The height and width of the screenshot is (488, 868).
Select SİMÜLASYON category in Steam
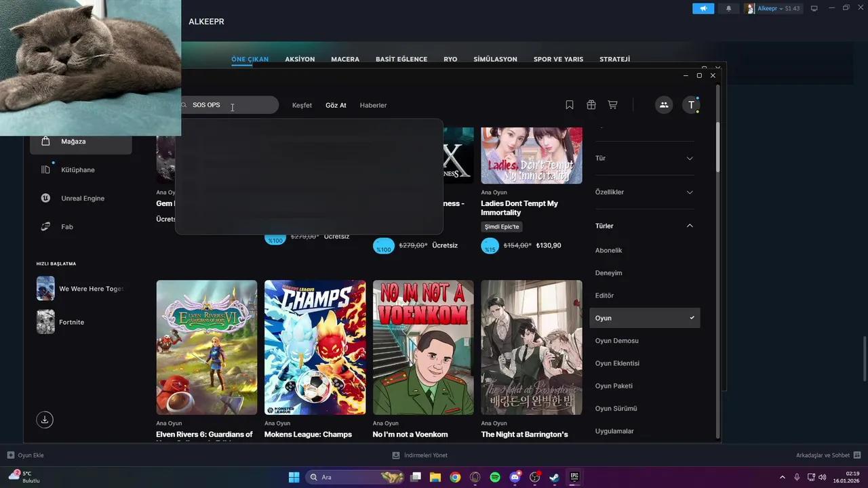tap(495, 59)
